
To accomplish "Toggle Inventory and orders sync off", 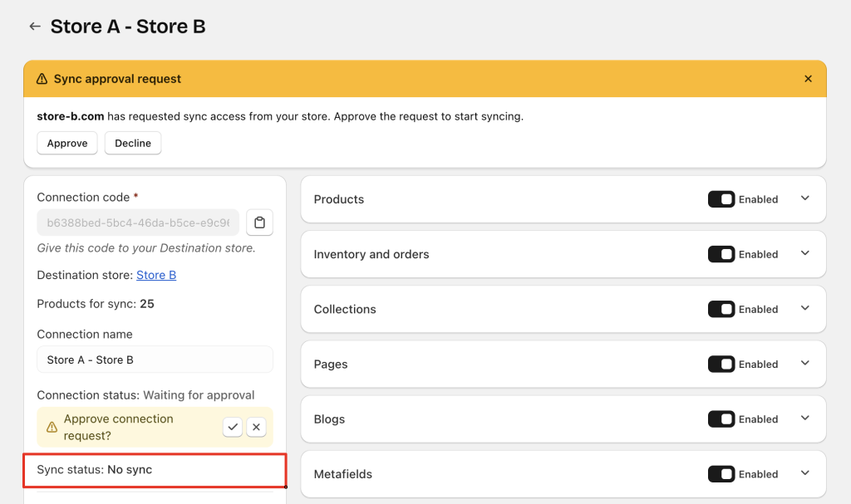I will coord(721,254).
